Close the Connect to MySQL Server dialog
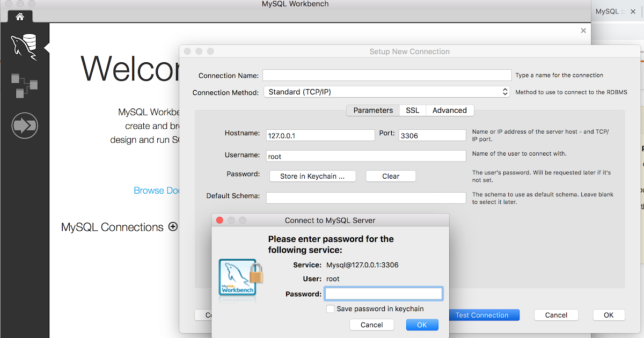 (219, 221)
